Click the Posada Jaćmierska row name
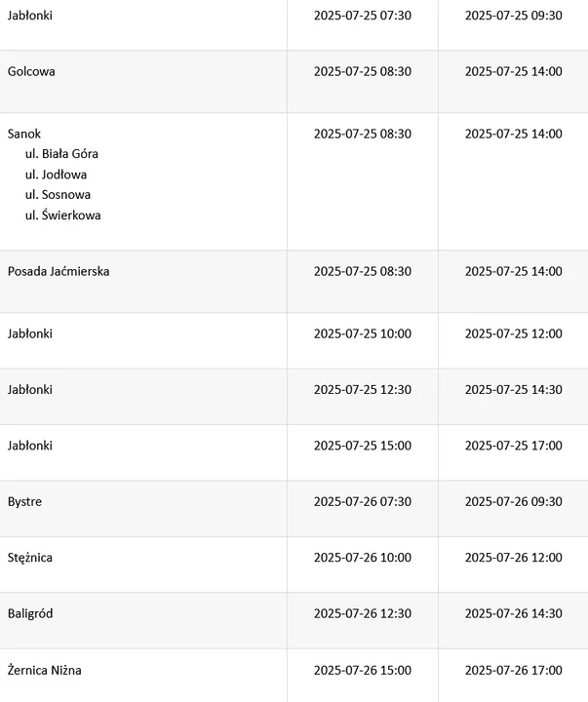Screen dimensions: 588x702 point(59,271)
